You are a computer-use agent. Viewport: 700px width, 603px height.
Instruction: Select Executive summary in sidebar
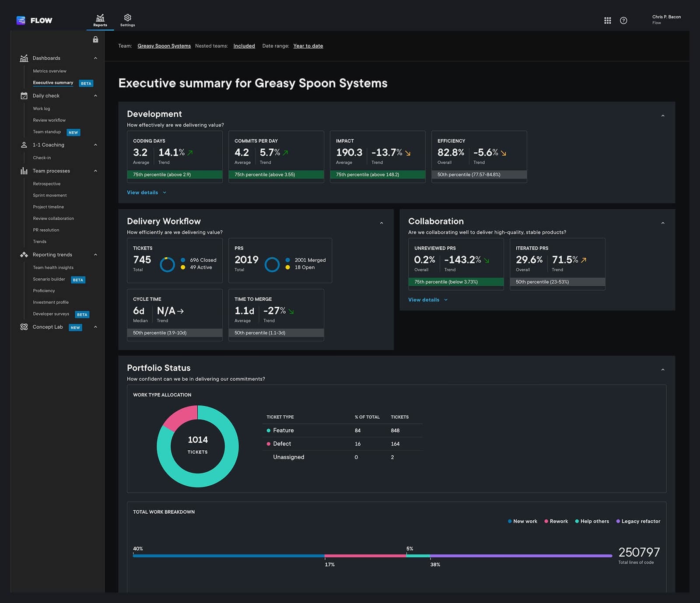[x=53, y=83]
